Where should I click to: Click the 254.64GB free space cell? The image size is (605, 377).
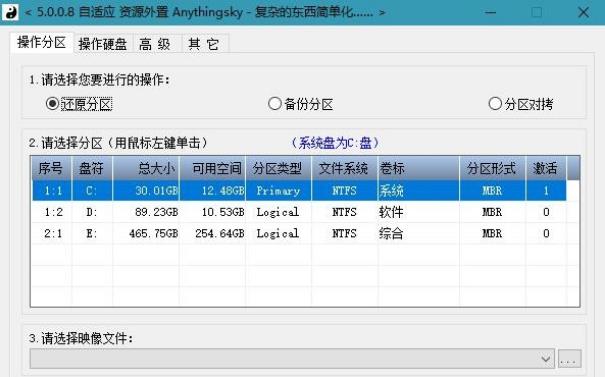pos(213,233)
